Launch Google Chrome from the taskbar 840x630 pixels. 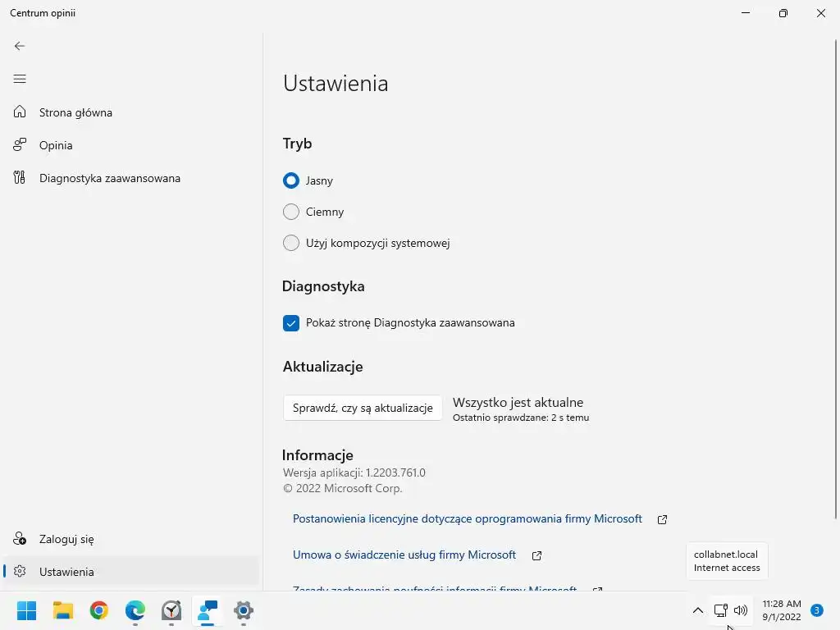(99, 610)
